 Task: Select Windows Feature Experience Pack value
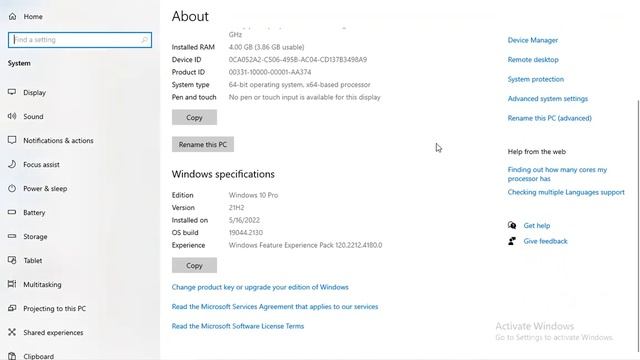pos(305,245)
